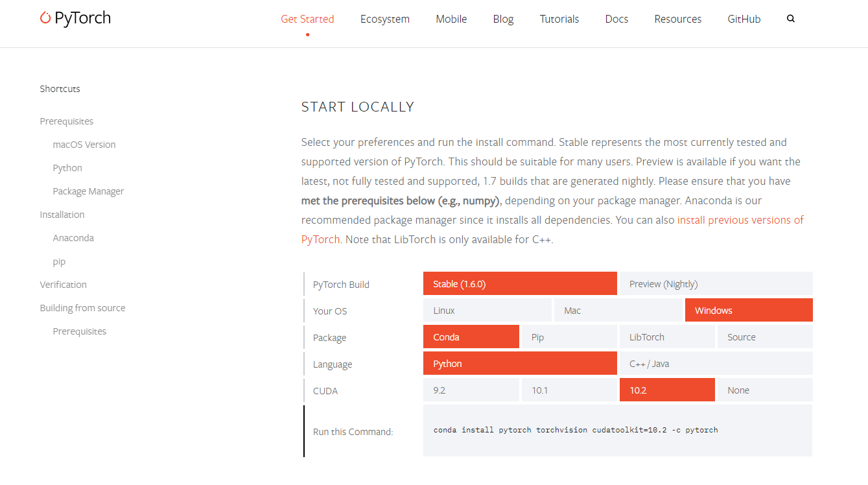Click the conda install command text
This screenshot has width=868, height=485.
[x=576, y=430]
